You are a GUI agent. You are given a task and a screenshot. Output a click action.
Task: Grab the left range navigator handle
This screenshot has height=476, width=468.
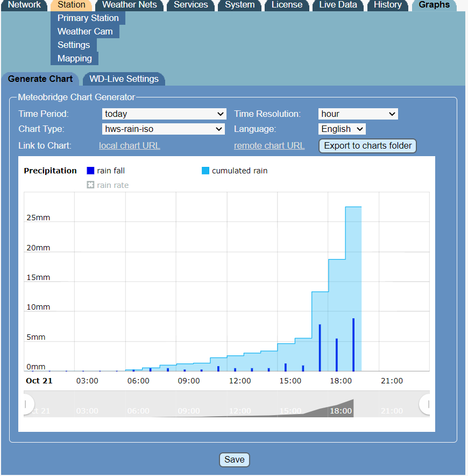pos(25,404)
